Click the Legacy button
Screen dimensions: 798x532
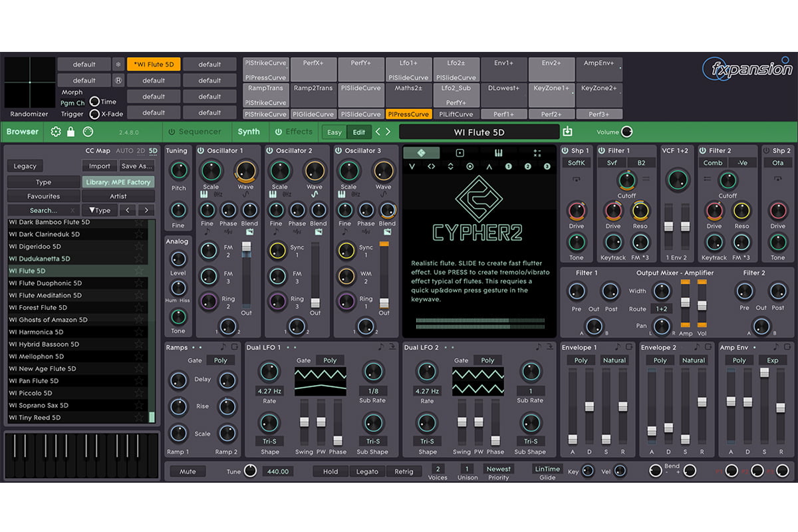click(25, 166)
